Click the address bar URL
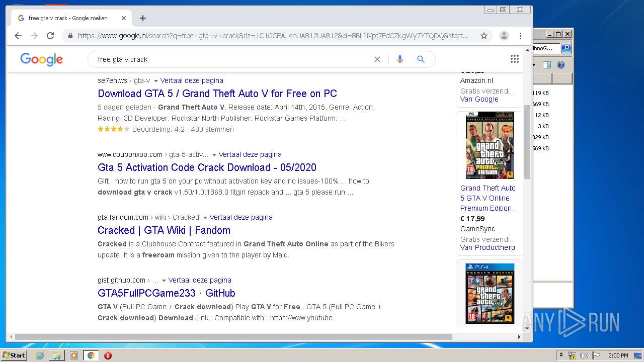The image size is (644, 362). click(x=273, y=36)
